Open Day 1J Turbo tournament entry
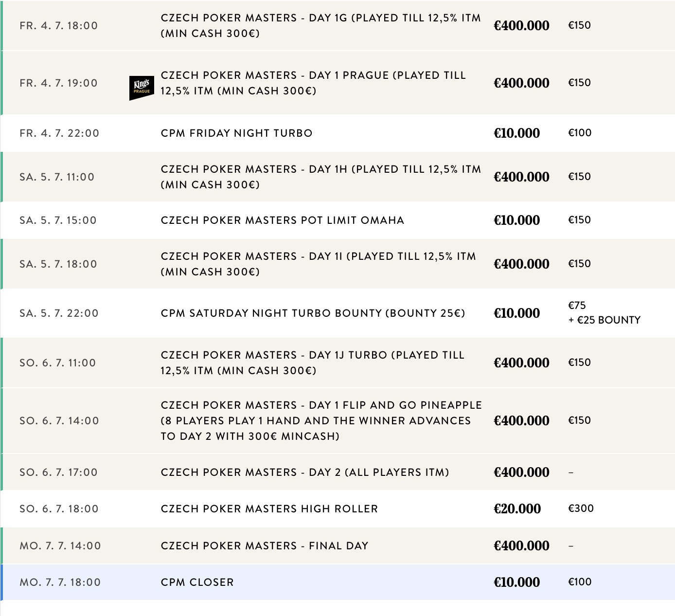Image resolution: width=675 pixels, height=616 pixels. tap(312, 362)
